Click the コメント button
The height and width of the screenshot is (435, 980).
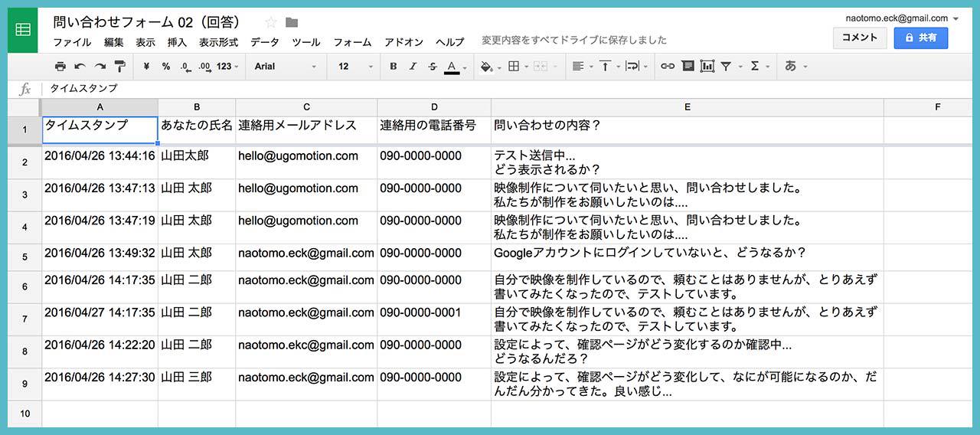click(x=860, y=38)
